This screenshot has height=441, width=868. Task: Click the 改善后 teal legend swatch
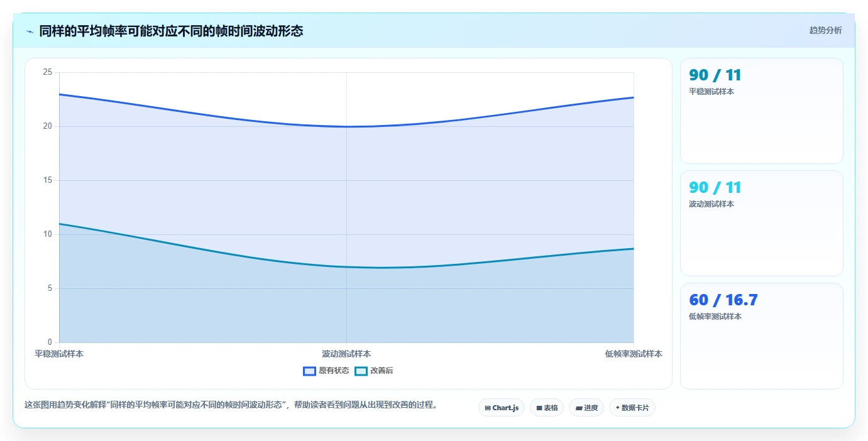(x=361, y=371)
